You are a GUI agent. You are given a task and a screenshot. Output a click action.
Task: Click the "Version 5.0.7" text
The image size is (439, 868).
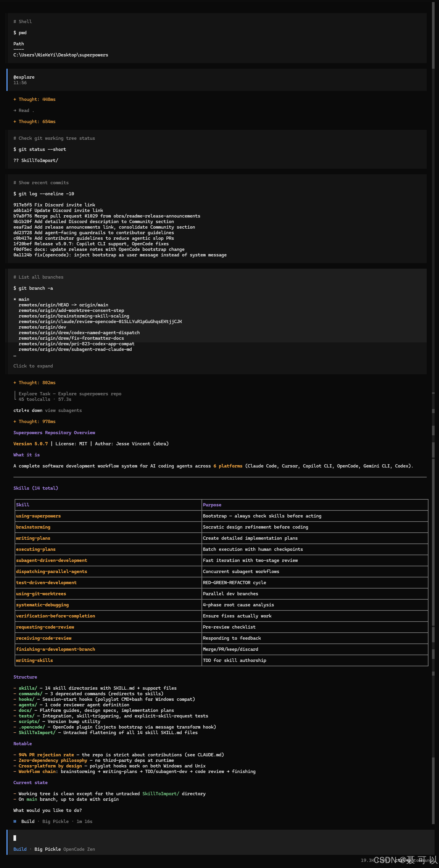pos(31,444)
